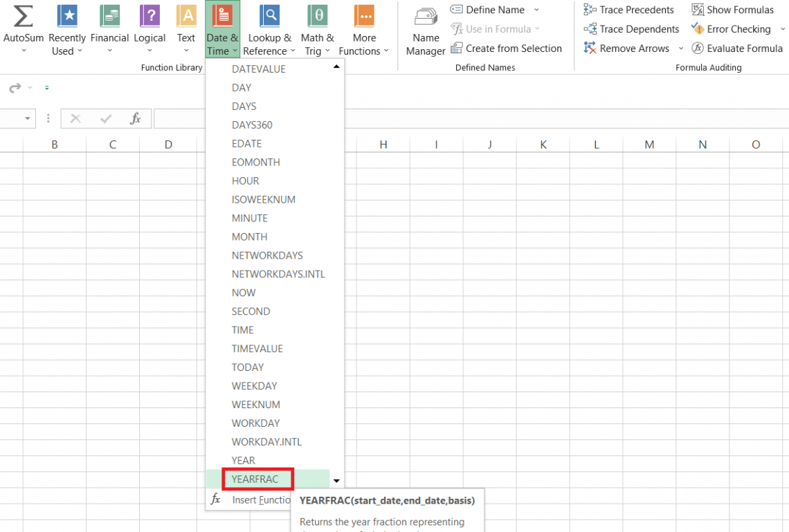Expand the Define Name dropdown arrow
This screenshot has width=789, height=532.
coord(536,10)
